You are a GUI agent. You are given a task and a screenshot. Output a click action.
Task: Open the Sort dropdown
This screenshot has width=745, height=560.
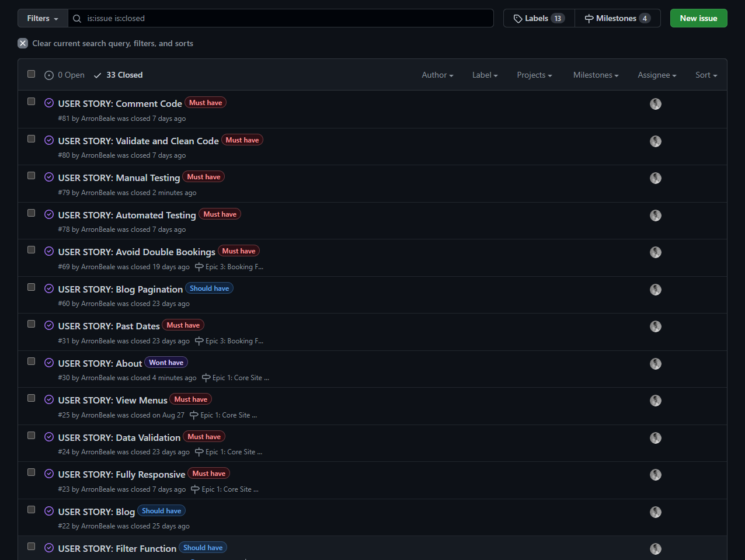(706, 75)
